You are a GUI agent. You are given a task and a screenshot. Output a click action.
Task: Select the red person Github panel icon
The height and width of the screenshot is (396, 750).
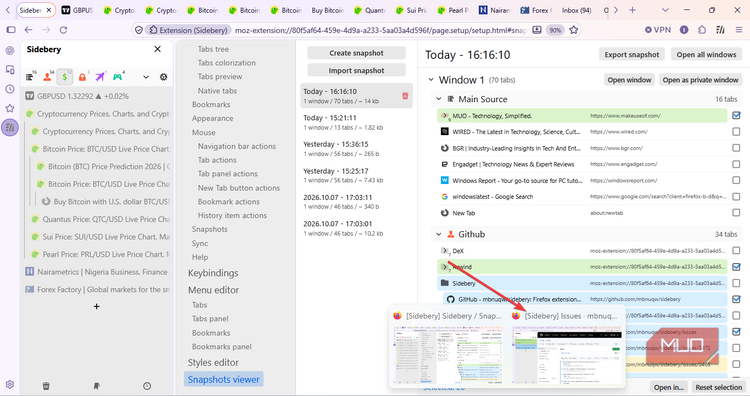click(x=47, y=77)
